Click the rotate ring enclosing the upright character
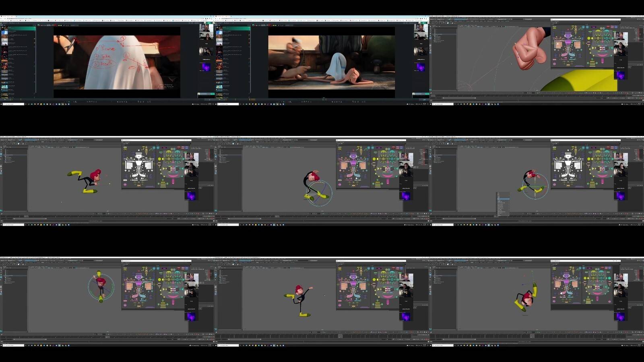Viewport: 644px width, 362px height. pyautogui.click(x=101, y=287)
